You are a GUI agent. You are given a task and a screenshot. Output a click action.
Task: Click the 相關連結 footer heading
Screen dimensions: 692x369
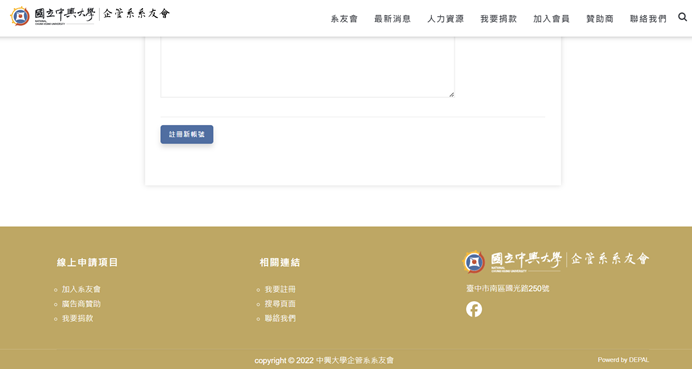tap(280, 262)
